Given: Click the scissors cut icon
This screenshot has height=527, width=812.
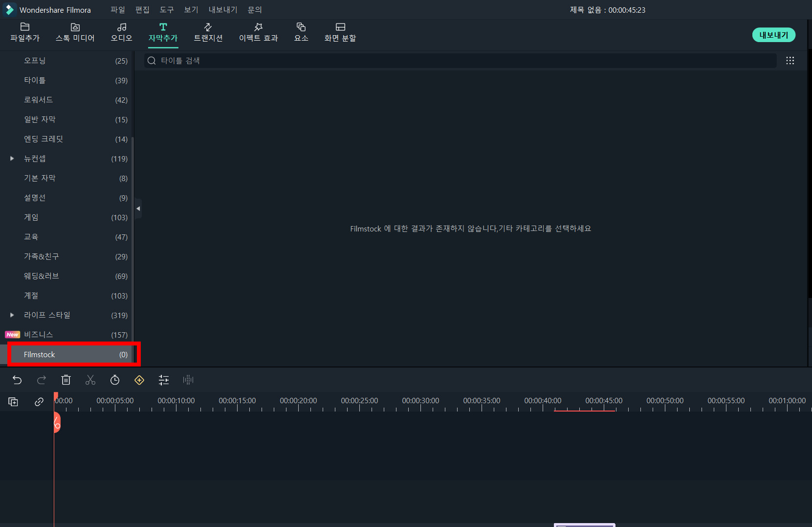Looking at the screenshot, I should coord(90,380).
